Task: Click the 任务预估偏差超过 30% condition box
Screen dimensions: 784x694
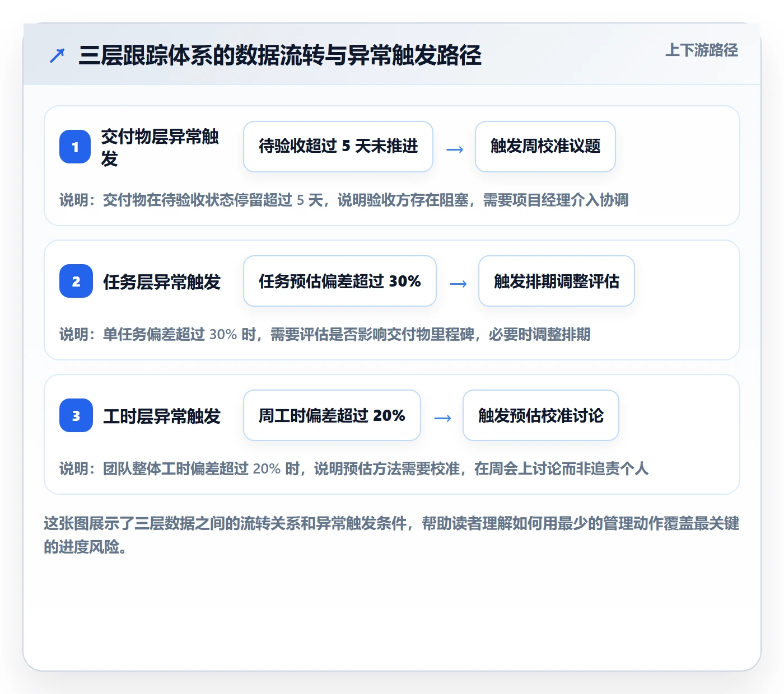Action: 340,281
